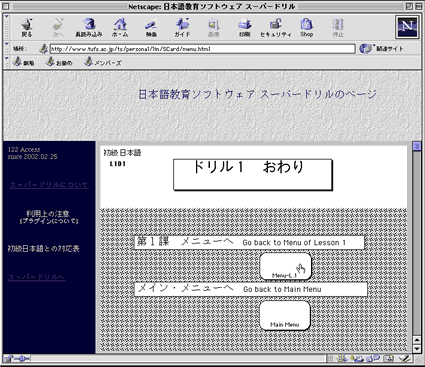
Task: Click the 初級日本語 heading in the content frame
Action: (x=122, y=153)
